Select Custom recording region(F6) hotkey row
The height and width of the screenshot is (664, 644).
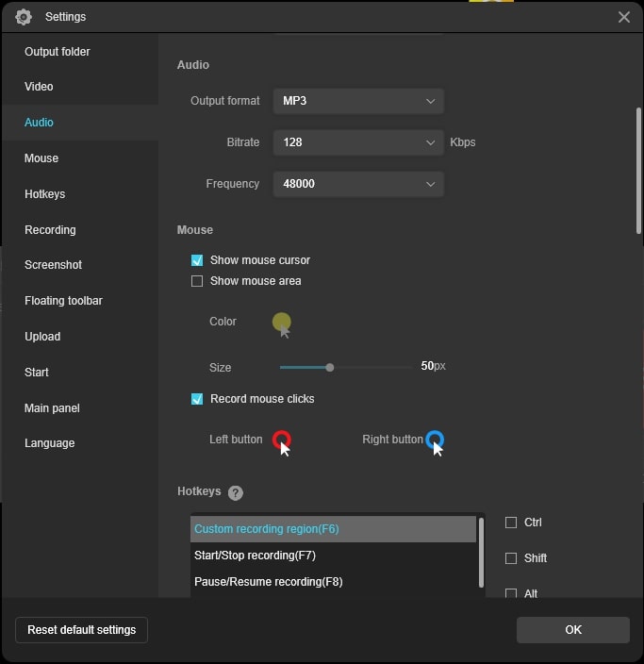(333, 529)
